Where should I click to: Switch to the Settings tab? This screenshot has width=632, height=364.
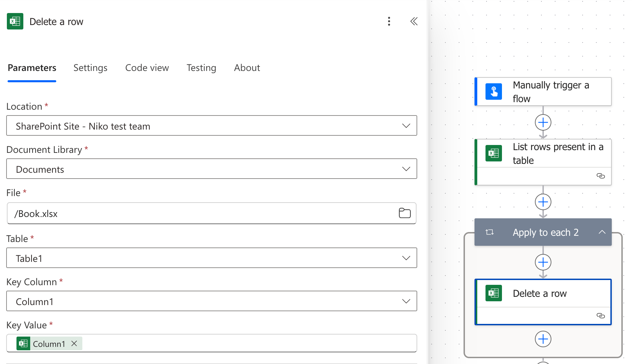90,68
